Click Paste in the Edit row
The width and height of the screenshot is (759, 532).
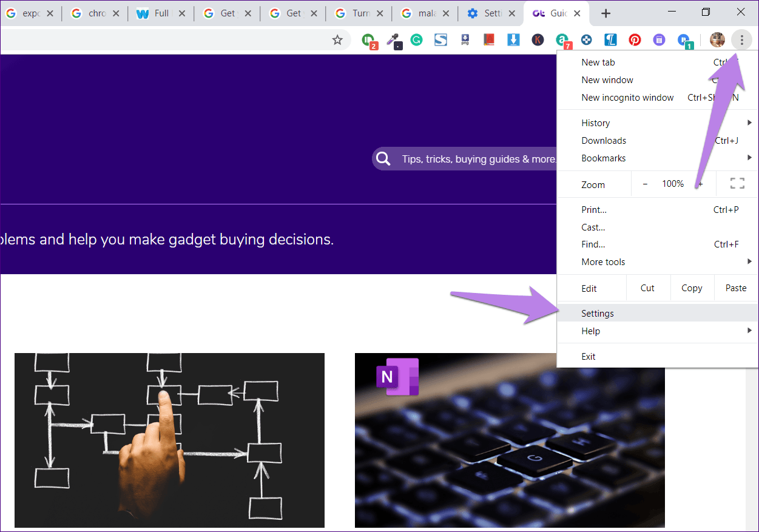pyautogui.click(x=736, y=288)
